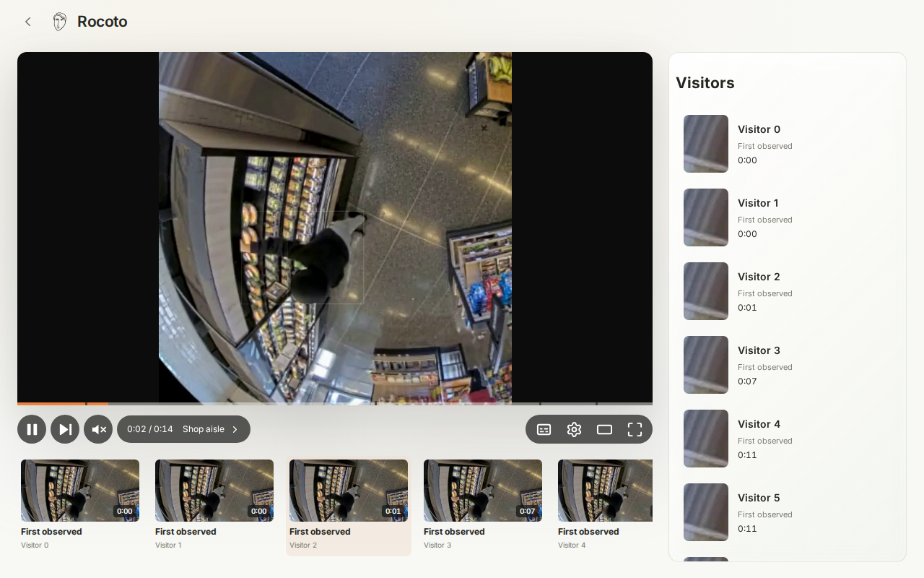This screenshot has width=924, height=578.
Task: Select the highlighted Visitor 2 chapter card
Action: click(x=349, y=506)
